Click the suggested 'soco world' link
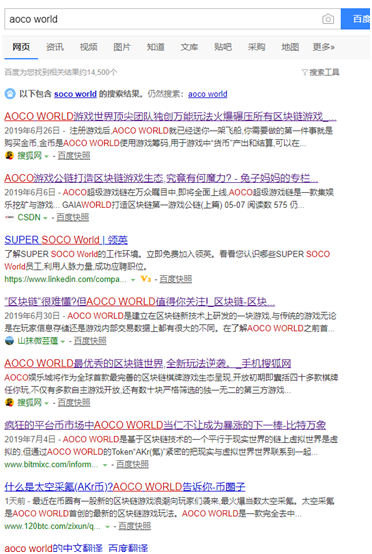The height and width of the screenshot is (554, 372). click(75, 94)
